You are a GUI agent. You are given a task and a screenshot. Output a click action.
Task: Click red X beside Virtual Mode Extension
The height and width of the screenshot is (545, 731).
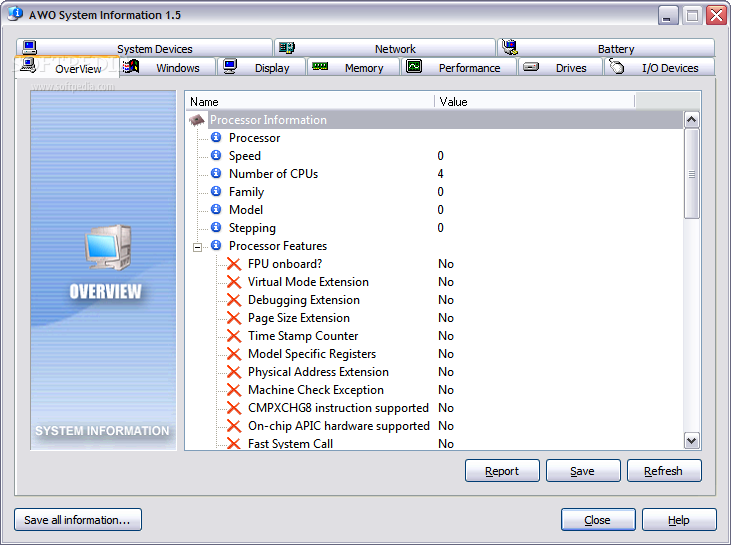pos(234,282)
